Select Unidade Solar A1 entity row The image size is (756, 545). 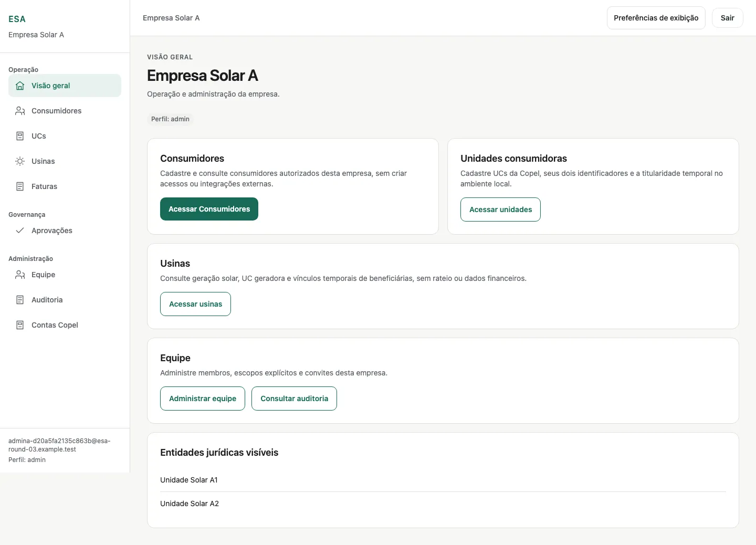[443, 480]
